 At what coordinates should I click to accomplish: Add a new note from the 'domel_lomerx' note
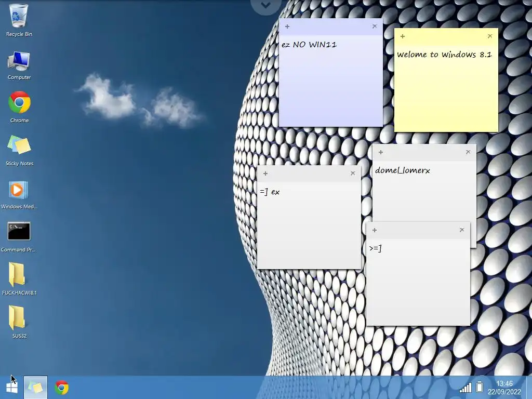tap(381, 152)
